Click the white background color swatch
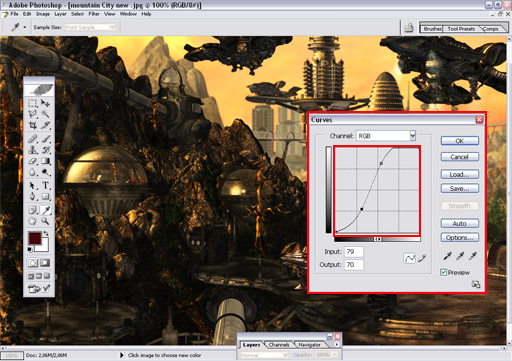This screenshot has width=512, height=361. tap(44, 247)
